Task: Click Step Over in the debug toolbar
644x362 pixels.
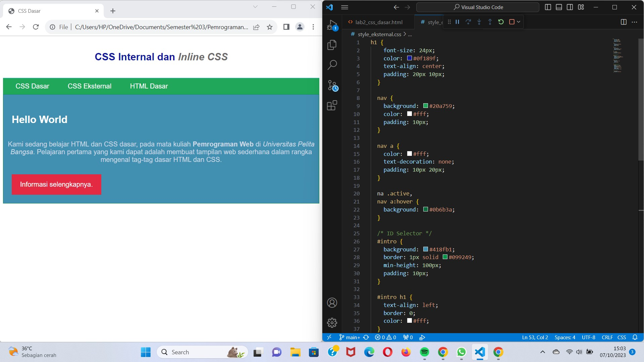Action: (x=468, y=22)
